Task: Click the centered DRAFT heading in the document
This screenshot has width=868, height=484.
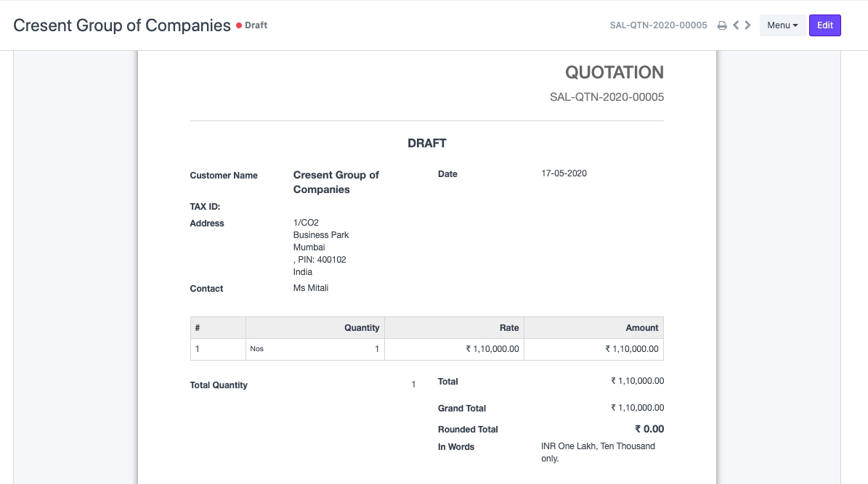Action: pos(426,144)
